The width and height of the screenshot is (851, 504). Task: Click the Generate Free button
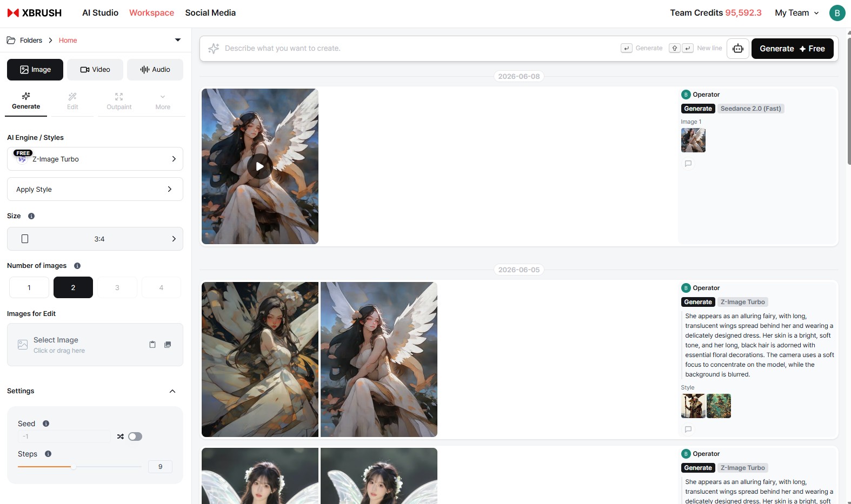coord(793,49)
